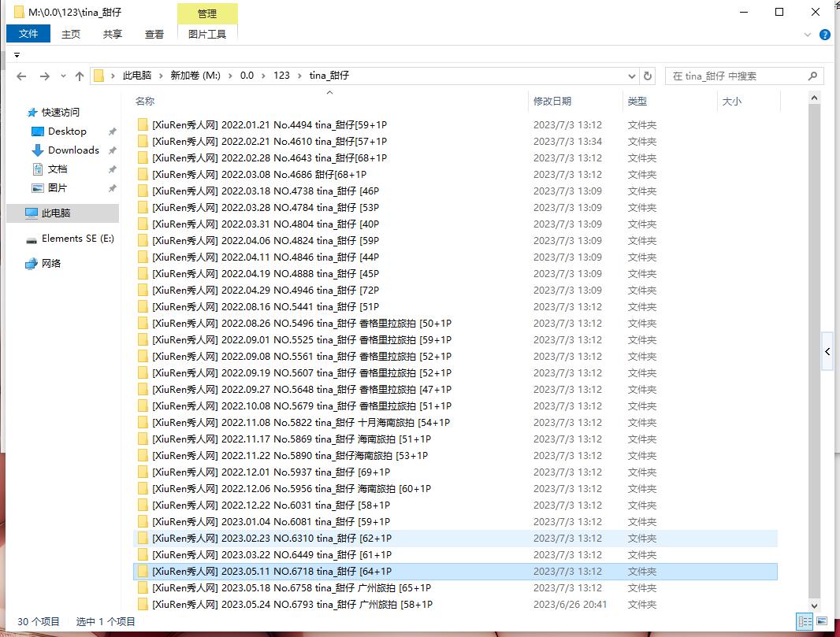Expand the address bar history dropdown
840x637 pixels.
pos(632,76)
